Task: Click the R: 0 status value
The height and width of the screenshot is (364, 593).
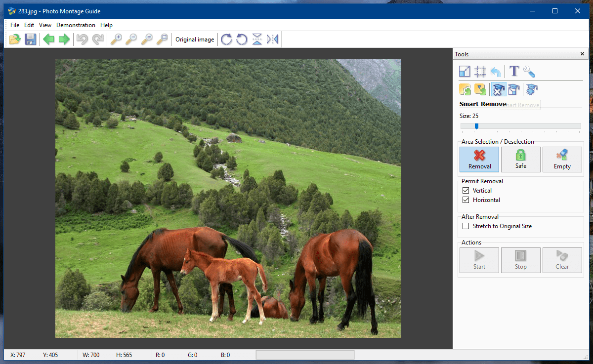Action: 160,355
